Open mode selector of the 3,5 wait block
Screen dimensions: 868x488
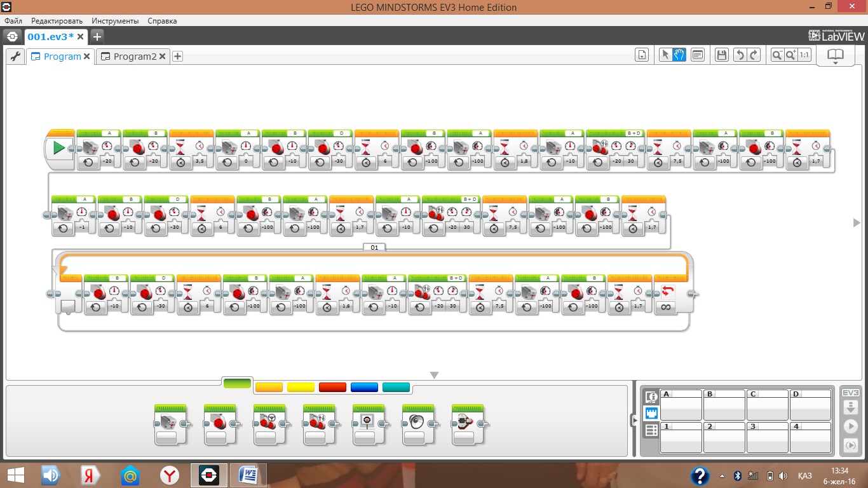click(180, 163)
